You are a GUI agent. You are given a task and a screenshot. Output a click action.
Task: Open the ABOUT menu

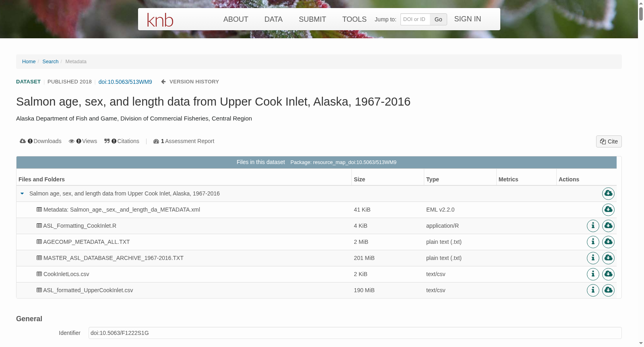point(236,19)
